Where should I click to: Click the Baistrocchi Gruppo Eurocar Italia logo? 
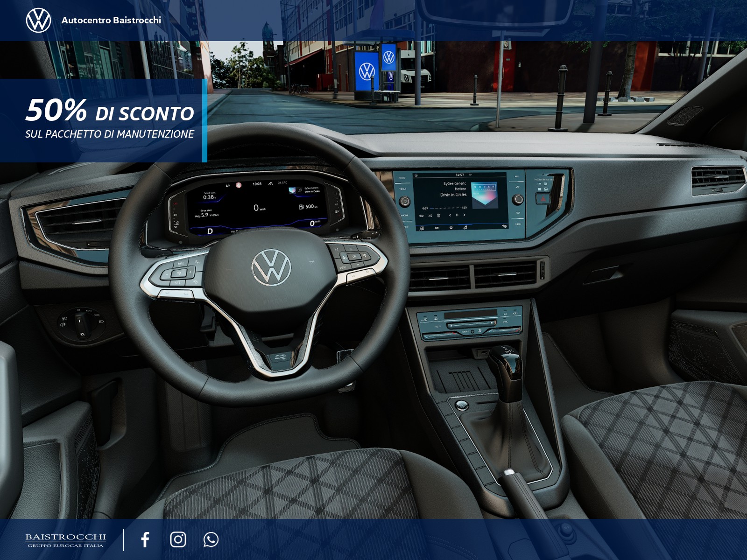[66, 540]
